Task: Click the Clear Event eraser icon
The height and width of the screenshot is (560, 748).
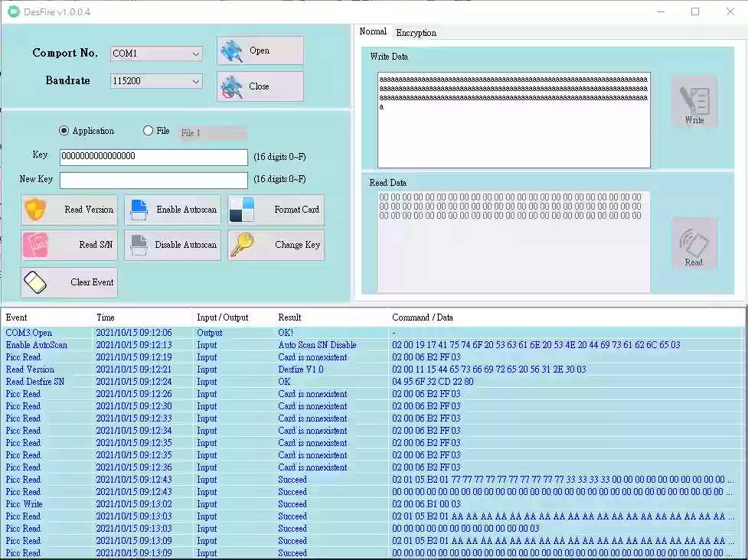Action: coord(35,282)
